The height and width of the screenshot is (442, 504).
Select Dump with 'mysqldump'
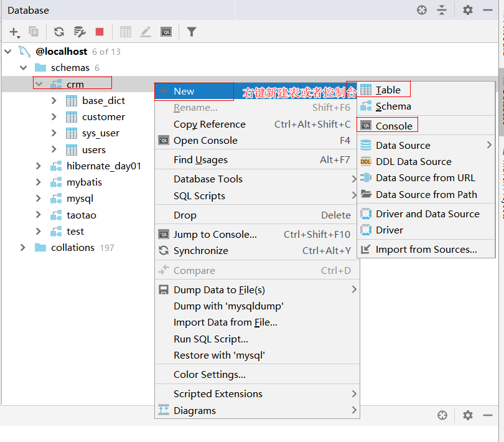tap(257, 306)
